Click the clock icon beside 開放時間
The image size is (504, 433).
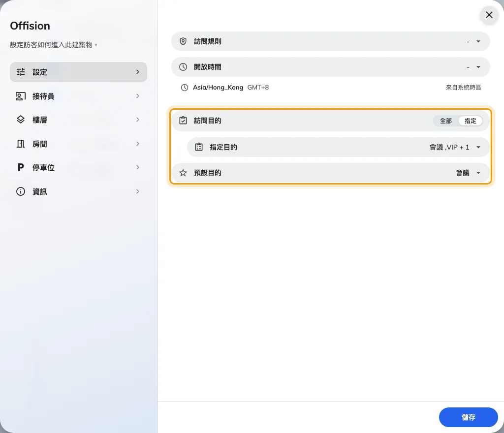click(x=183, y=67)
